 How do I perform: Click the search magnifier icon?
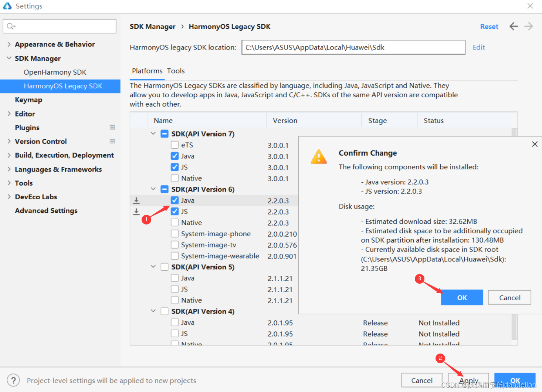(11, 26)
